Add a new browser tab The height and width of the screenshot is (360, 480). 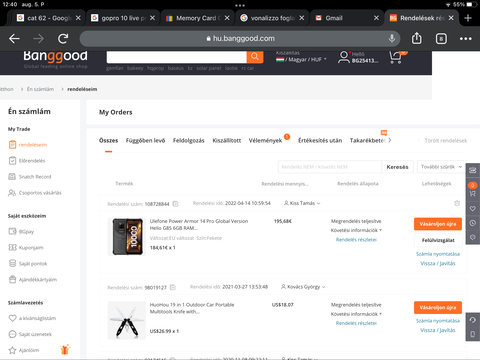[468, 18]
